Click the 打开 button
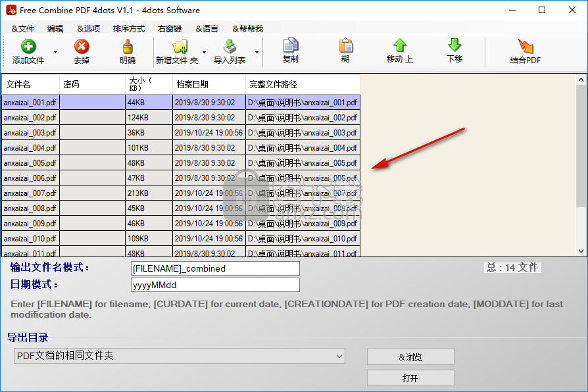Image resolution: width=588 pixels, height=392 pixels. (x=410, y=378)
